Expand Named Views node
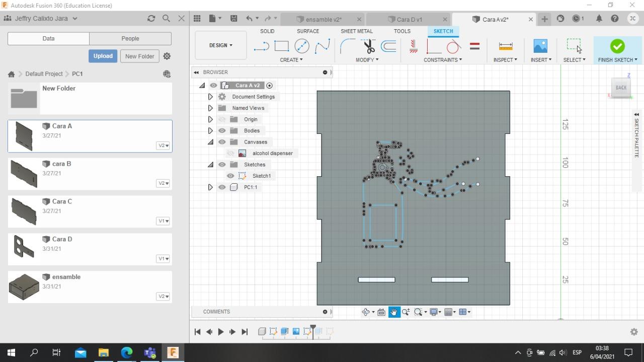This screenshot has width=644, height=362. [210, 108]
